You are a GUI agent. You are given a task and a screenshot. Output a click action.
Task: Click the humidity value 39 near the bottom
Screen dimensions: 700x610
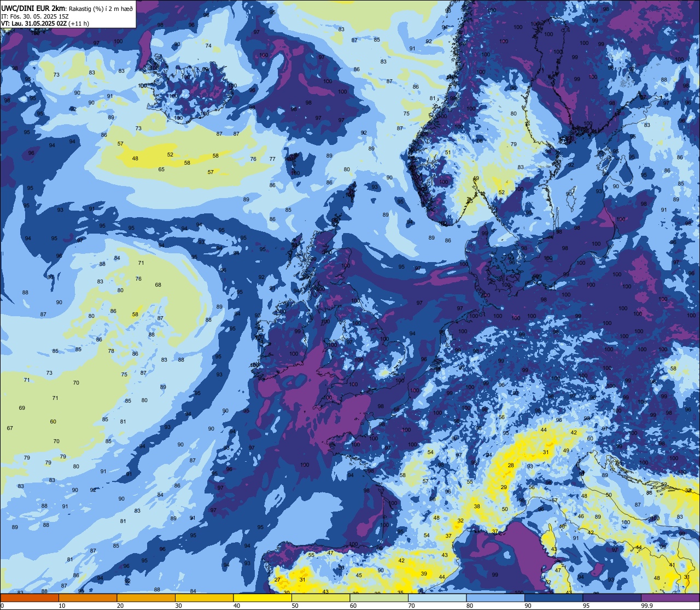tap(424, 573)
